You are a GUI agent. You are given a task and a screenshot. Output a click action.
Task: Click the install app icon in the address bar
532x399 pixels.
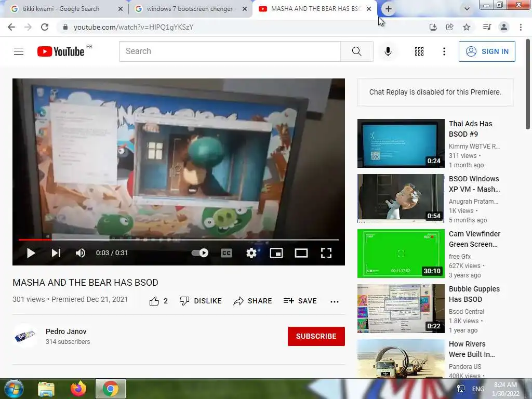point(433,27)
